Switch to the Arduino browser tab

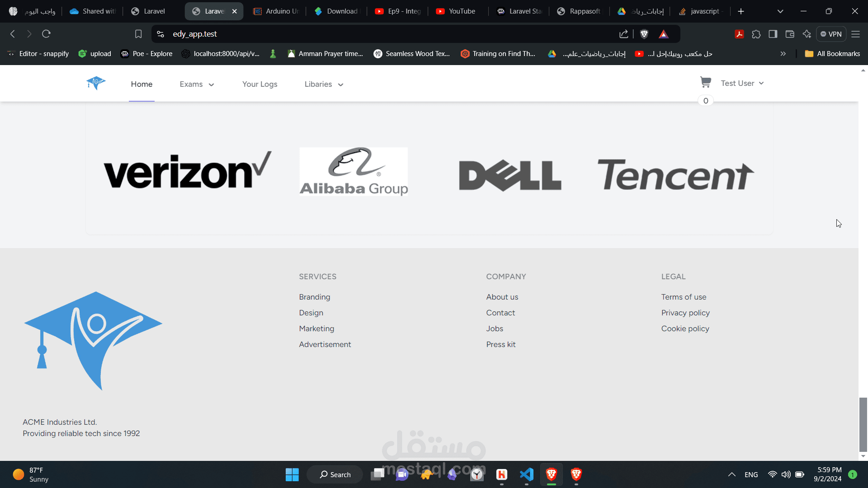coord(277,11)
